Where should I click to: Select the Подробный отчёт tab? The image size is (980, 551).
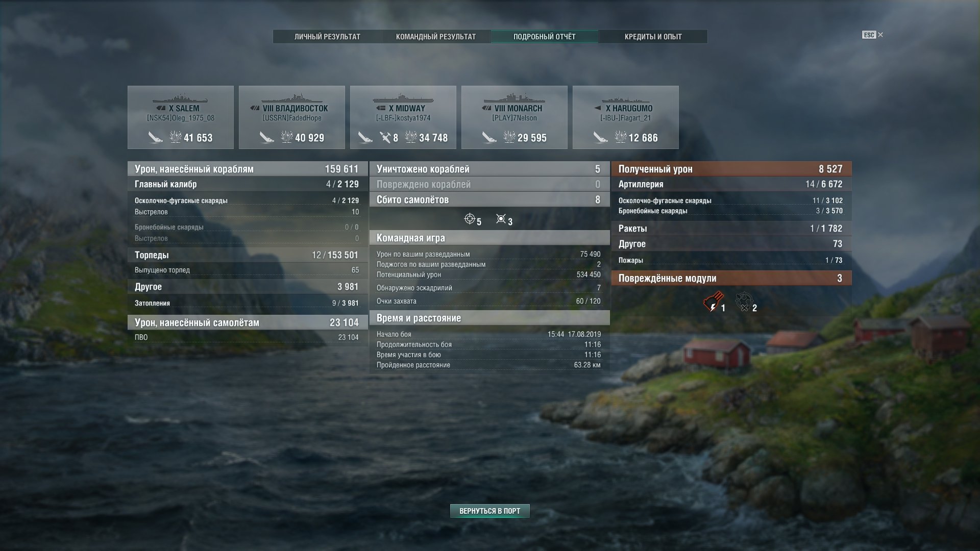click(x=545, y=37)
